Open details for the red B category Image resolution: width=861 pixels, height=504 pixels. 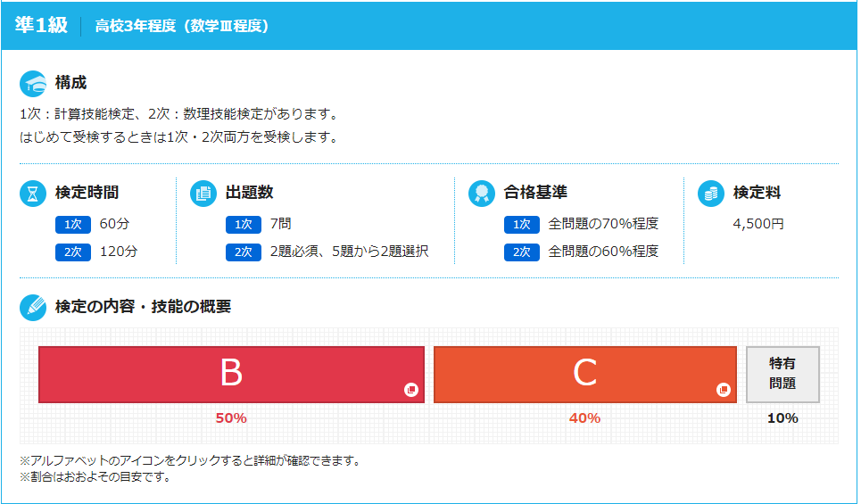(x=231, y=374)
